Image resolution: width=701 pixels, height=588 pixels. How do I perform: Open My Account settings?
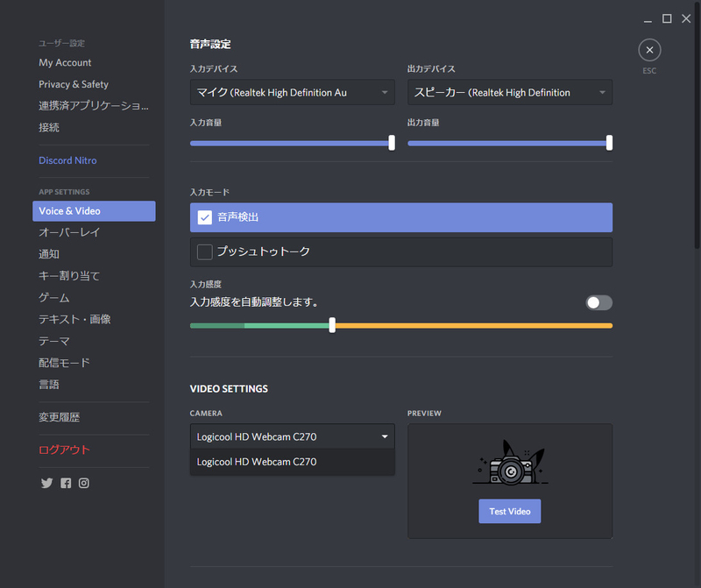pyautogui.click(x=65, y=62)
